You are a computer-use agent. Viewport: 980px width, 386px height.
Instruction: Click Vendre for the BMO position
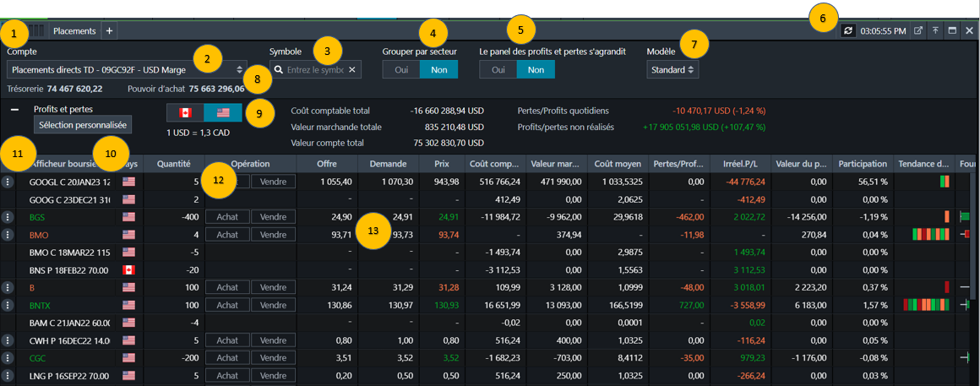273,234
